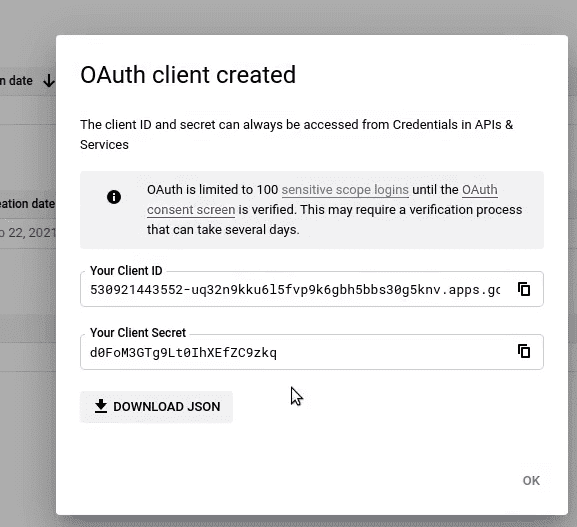The height and width of the screenshot is (527, 577).
Task: Click the creation date header behind dialog
Action: pyautogui.click(x=28, y=204)
